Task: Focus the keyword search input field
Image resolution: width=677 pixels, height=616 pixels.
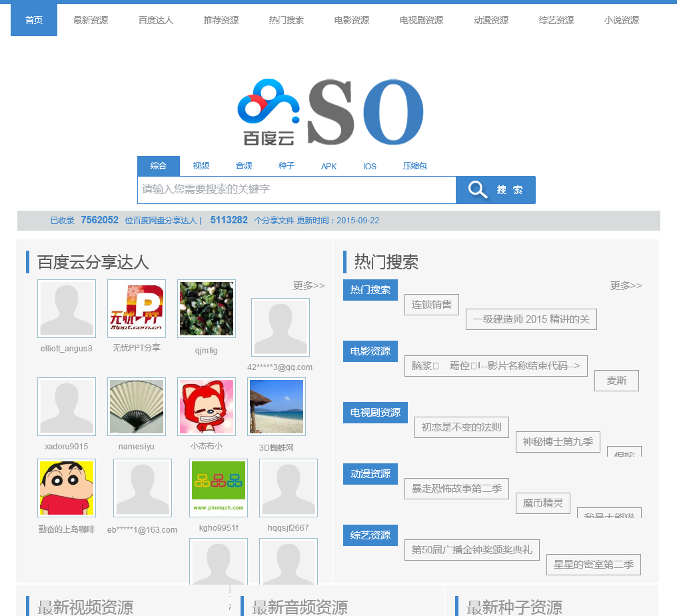Action: coord(297,189)
